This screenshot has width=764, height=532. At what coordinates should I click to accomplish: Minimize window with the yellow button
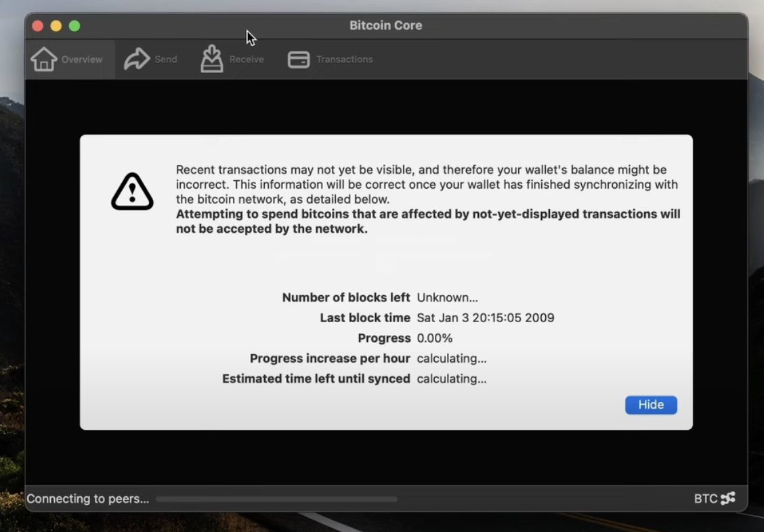coord(56,26)
